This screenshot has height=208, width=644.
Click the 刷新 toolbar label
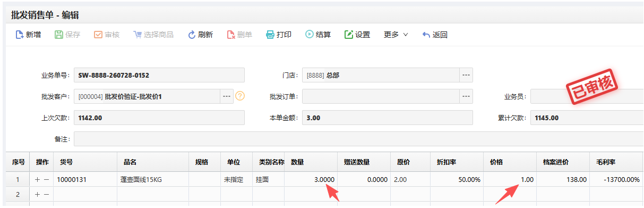(205, 35)
